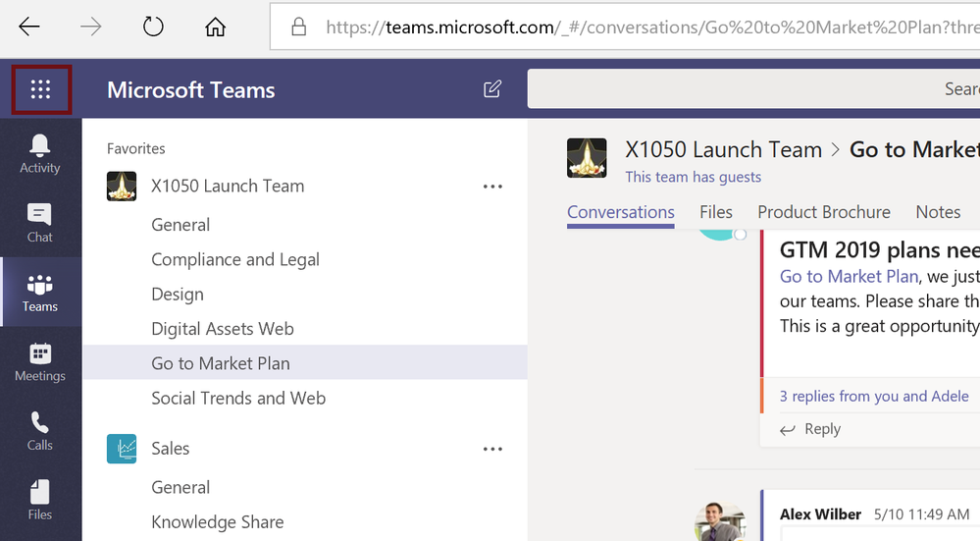The height and width of the screenshot is (541, 980).
Task: Click the Search box
Action: tap(753, 88)
